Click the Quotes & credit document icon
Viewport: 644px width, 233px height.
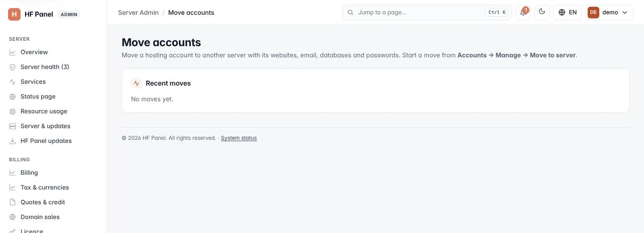[13, 202]
